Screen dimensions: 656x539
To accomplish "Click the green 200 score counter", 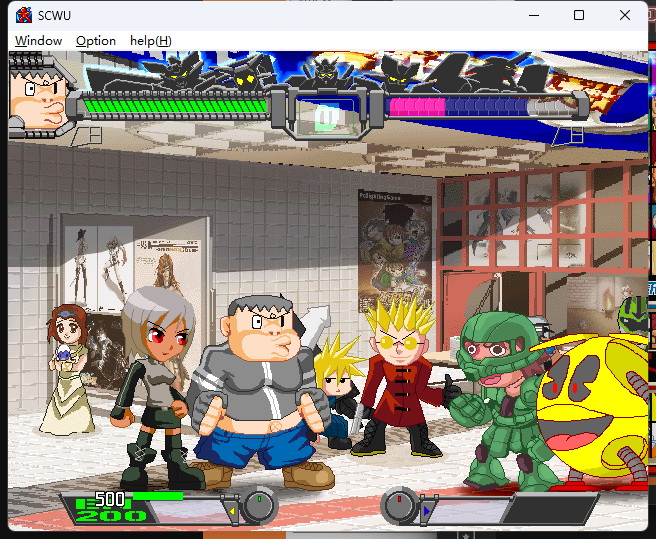I will [111, 516].
